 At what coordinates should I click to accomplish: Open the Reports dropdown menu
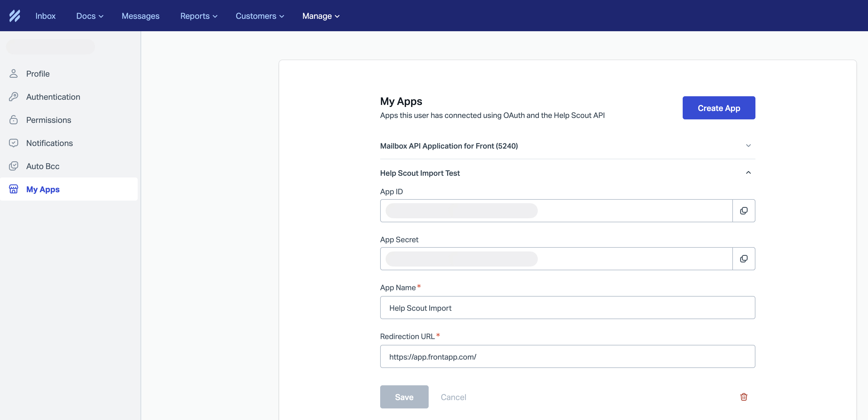tap(199, 16)
